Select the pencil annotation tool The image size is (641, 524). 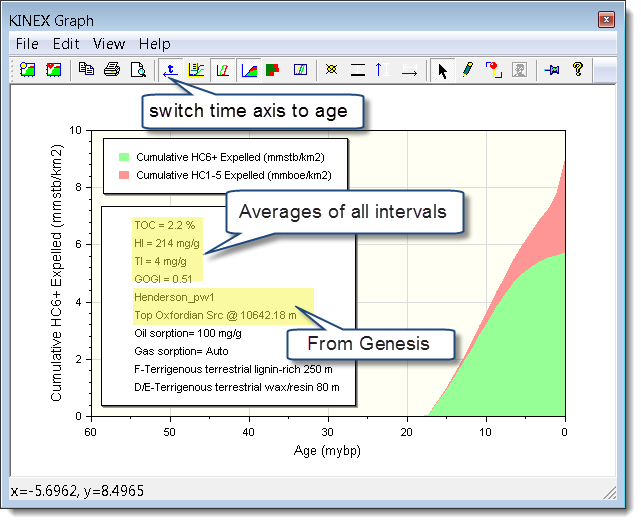468,70
